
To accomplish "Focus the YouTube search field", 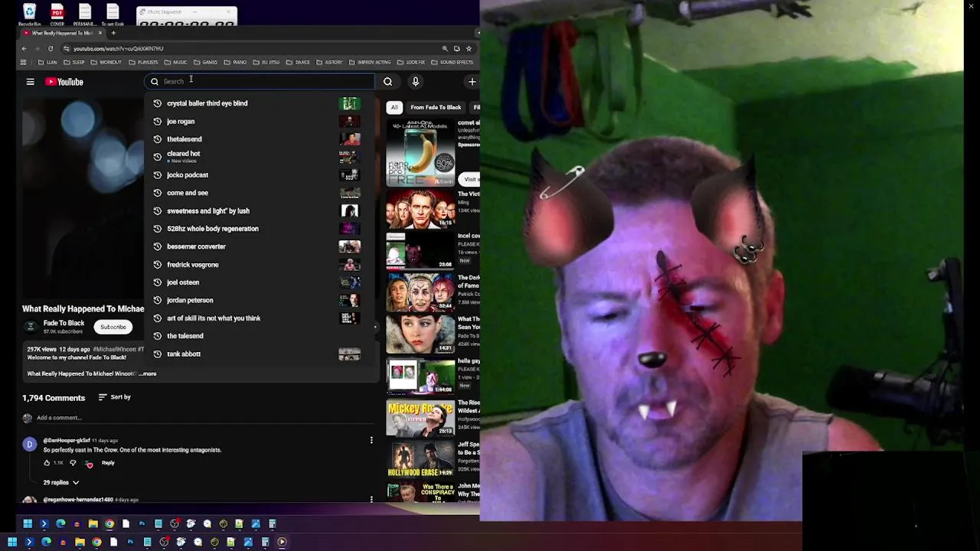I will (x=260, y=82).
